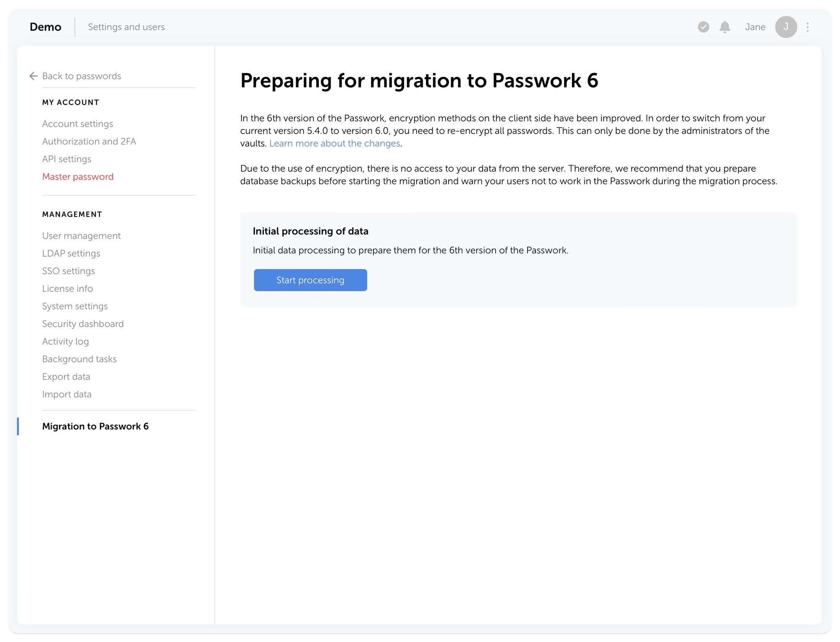The width and height of the screenshot is (840, 642).
Task: Click the checkmark status icon in the header
Action: (x=703, y=27)
